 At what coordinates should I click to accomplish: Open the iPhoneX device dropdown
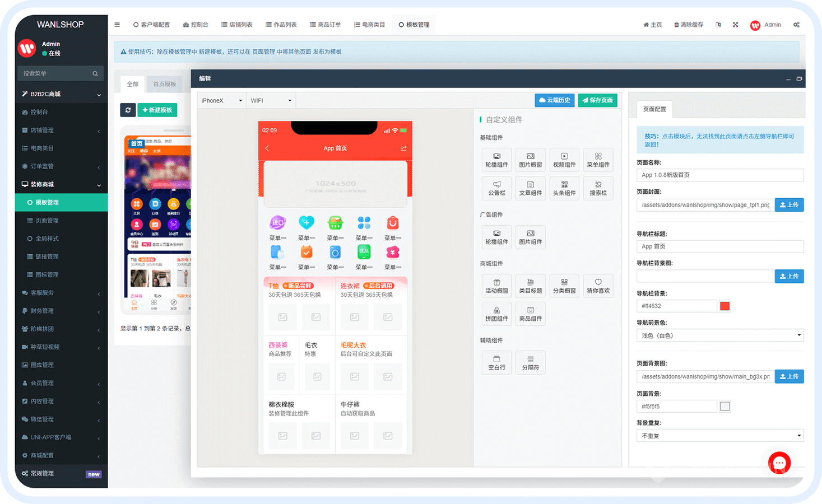221,100
